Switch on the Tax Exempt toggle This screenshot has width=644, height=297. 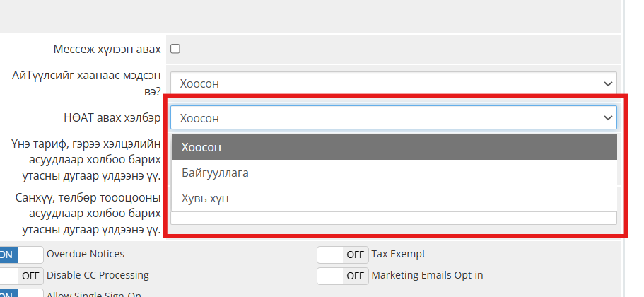click(342, 255)
